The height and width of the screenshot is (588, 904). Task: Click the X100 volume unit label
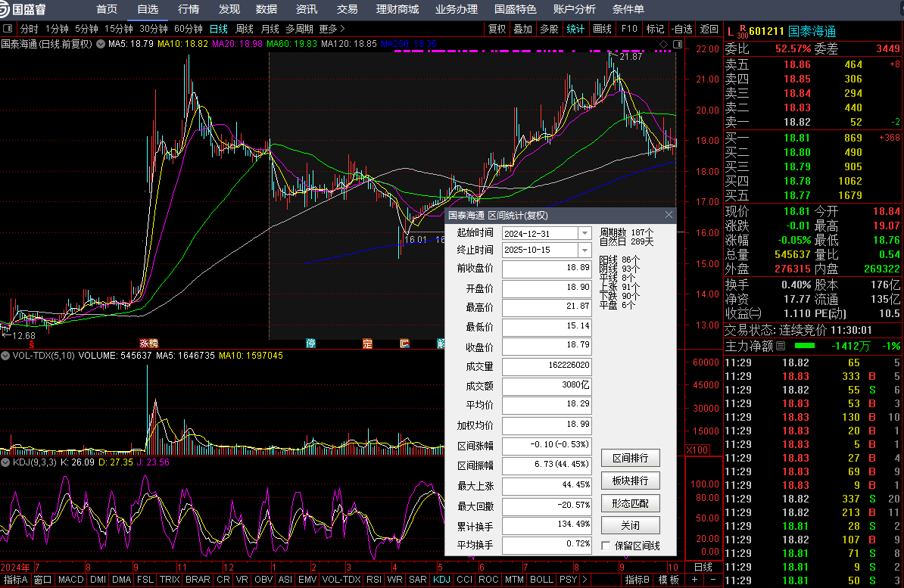(x=697, y=450)
